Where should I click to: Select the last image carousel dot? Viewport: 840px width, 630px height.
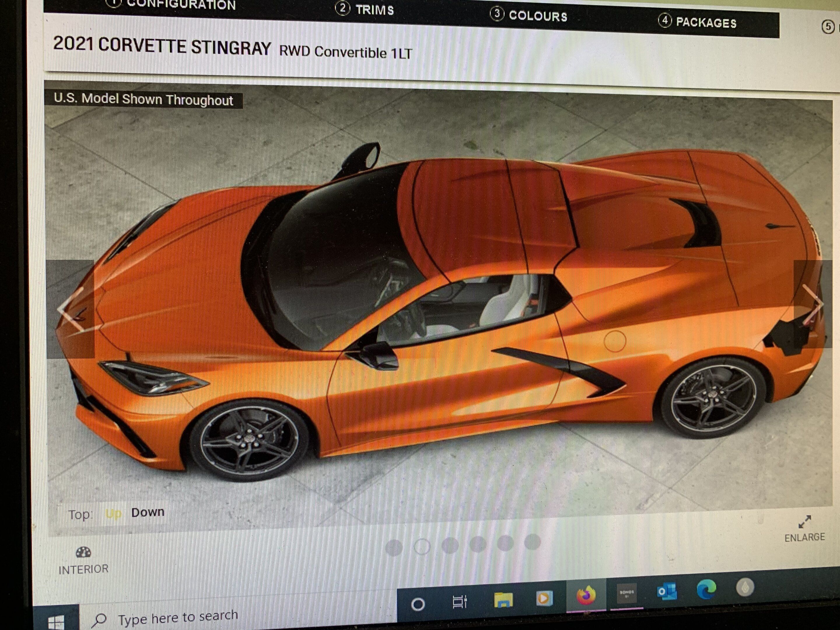[x=532, y=542]
